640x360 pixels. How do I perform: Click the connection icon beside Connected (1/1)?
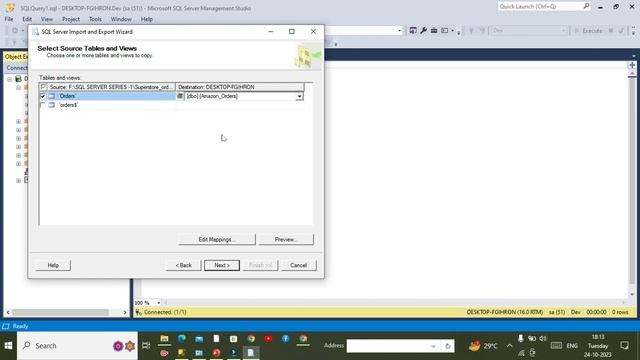click(x=138, y=312)
